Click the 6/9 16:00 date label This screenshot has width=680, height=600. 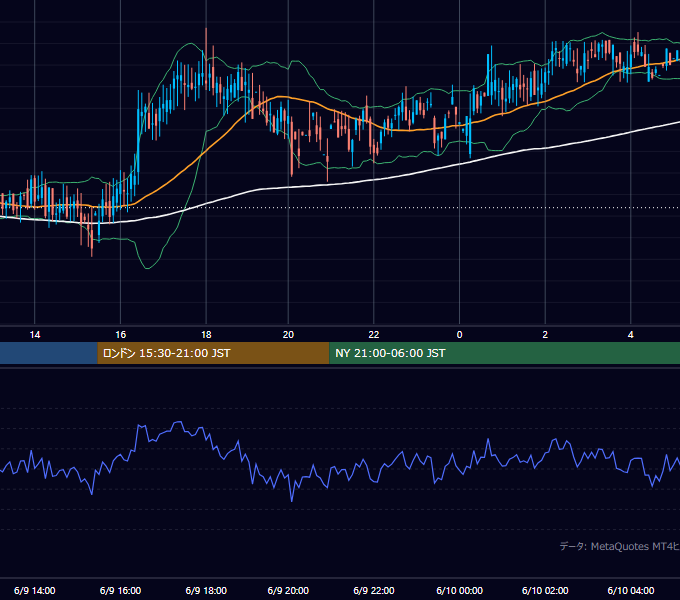click(x=121, y=590)
